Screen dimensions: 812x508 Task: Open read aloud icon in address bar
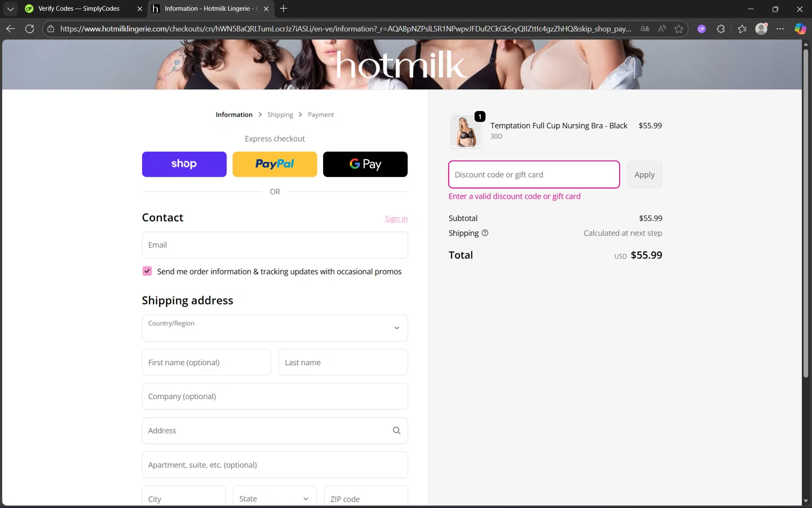662,29
